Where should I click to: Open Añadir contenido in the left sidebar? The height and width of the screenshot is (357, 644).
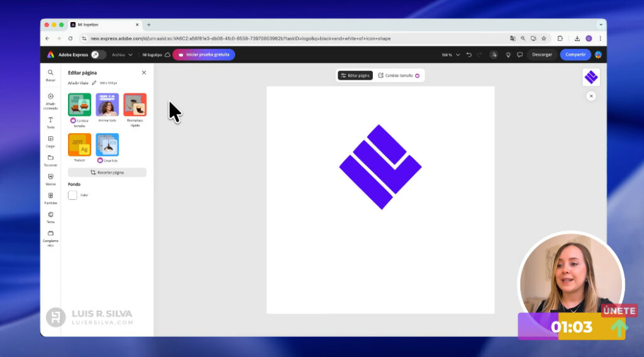(x=50, y=101)
